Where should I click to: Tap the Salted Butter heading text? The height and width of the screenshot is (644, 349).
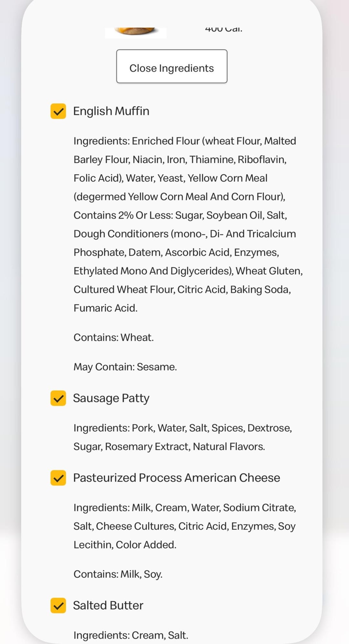click(108, 606)
